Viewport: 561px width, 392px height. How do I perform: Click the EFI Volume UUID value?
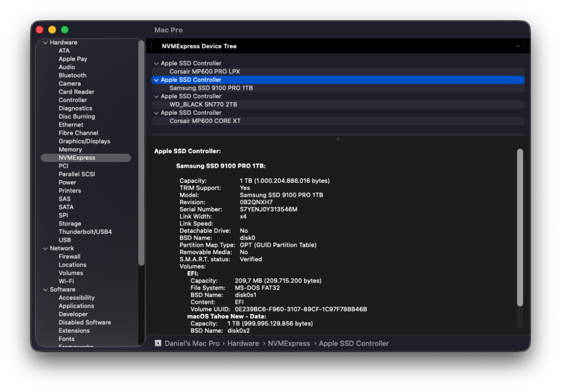pos(301,309)
